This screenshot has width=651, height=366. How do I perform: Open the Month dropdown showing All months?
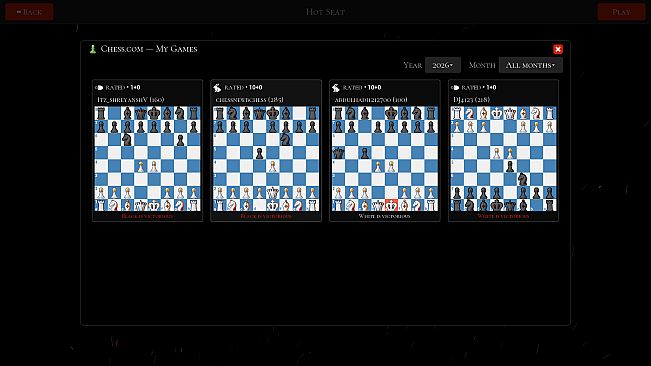(x=531, y=65)
